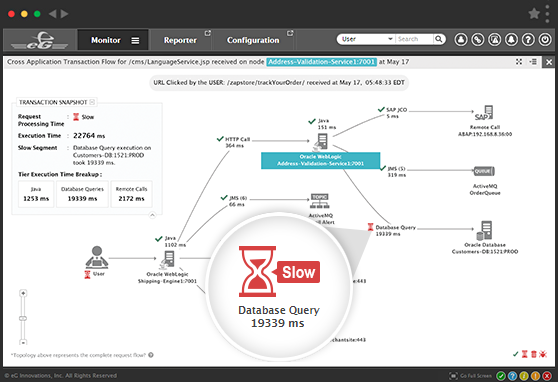Click the notification bell icon
This screenshot has width=558, height=382.
(511, 39)
